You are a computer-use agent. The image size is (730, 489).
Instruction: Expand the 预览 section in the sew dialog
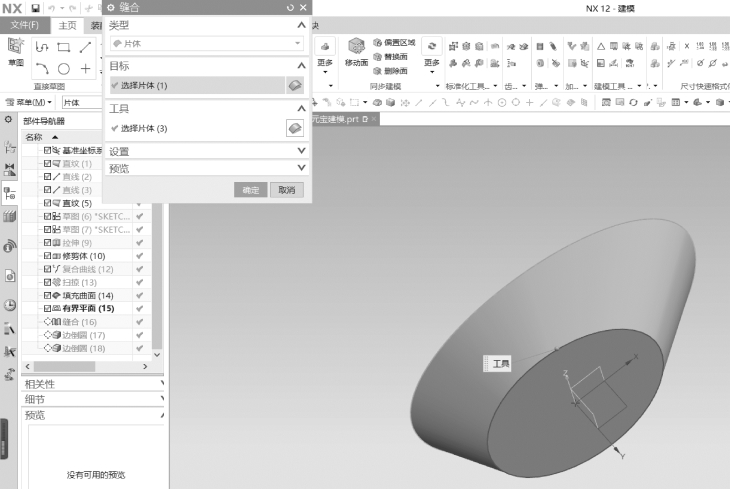pos(205,168)
